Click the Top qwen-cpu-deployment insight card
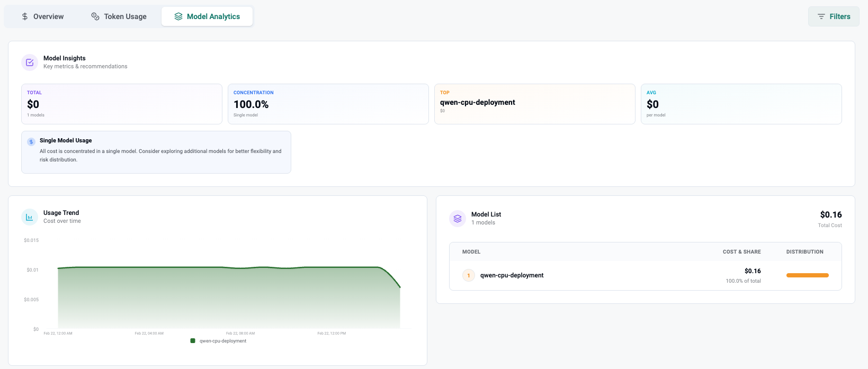This screenshot has width=868, height=369. [534, 104]
